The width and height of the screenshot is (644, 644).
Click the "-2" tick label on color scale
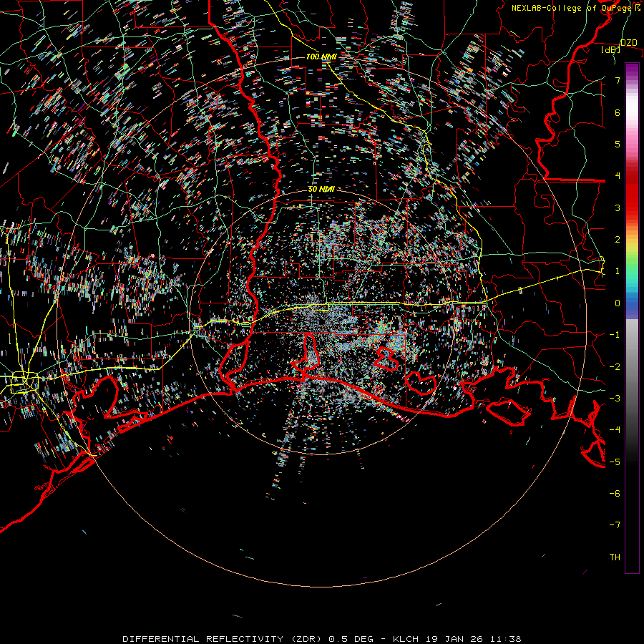pyautogui.click(x=615, y=367)
